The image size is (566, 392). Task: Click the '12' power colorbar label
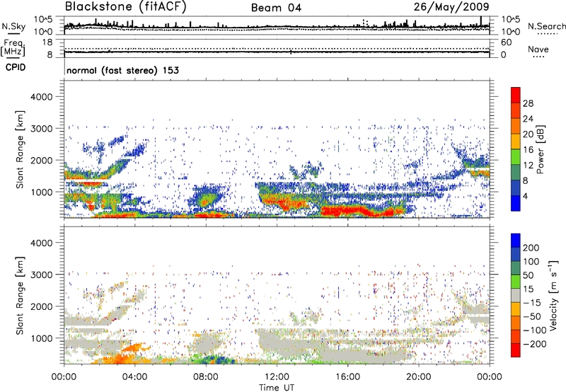[x=528, y=166]
